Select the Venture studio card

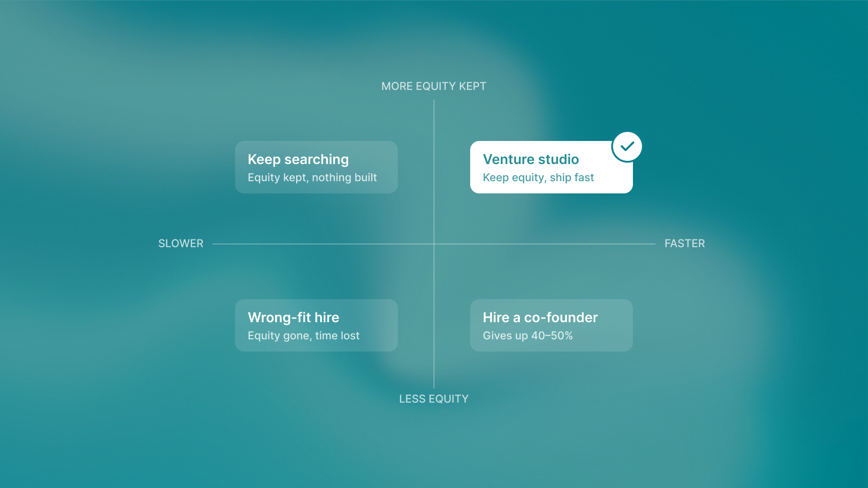(x=552, y=167)
